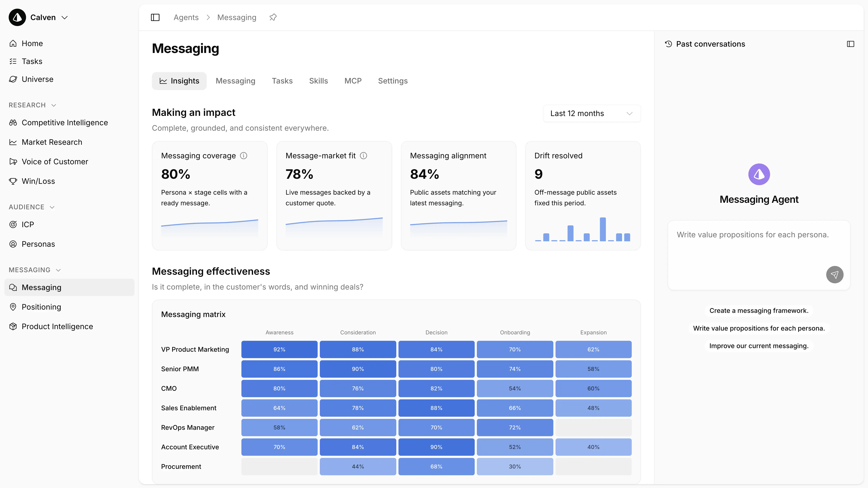Select Messaging in the sidebar
Viewport: 868px width, 488px height.
pos(69,287)
